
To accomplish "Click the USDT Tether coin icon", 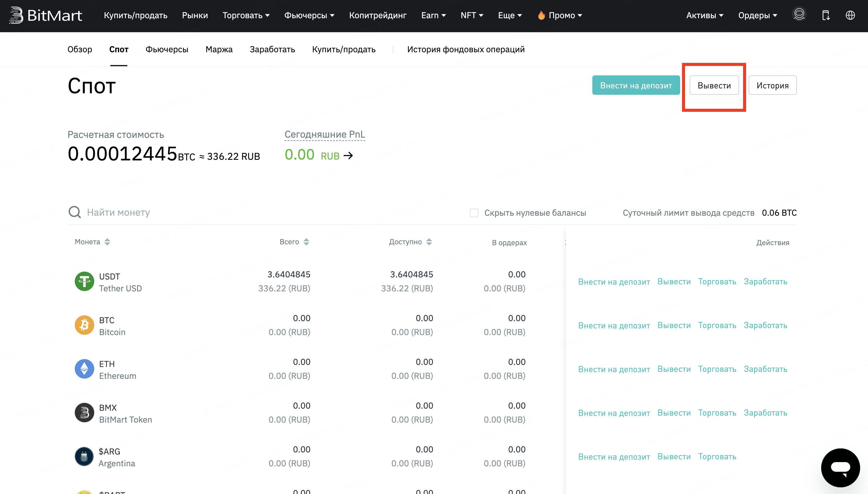I will [x=84, y=282].
